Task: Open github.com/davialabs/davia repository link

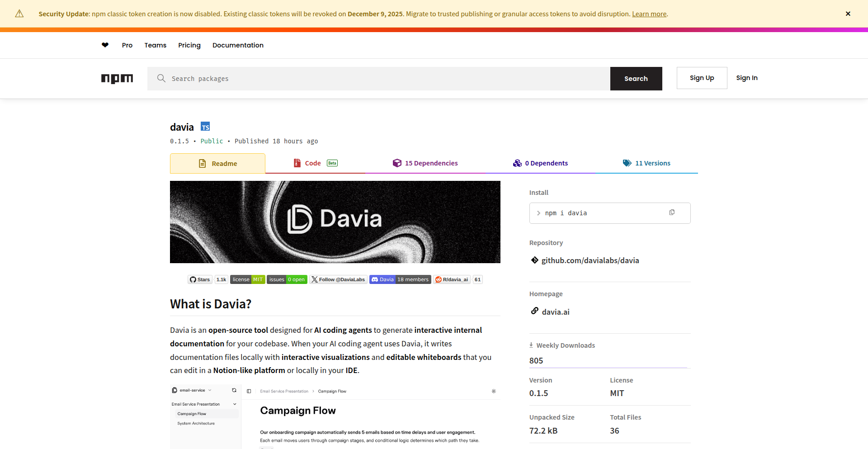Action: 590,260
